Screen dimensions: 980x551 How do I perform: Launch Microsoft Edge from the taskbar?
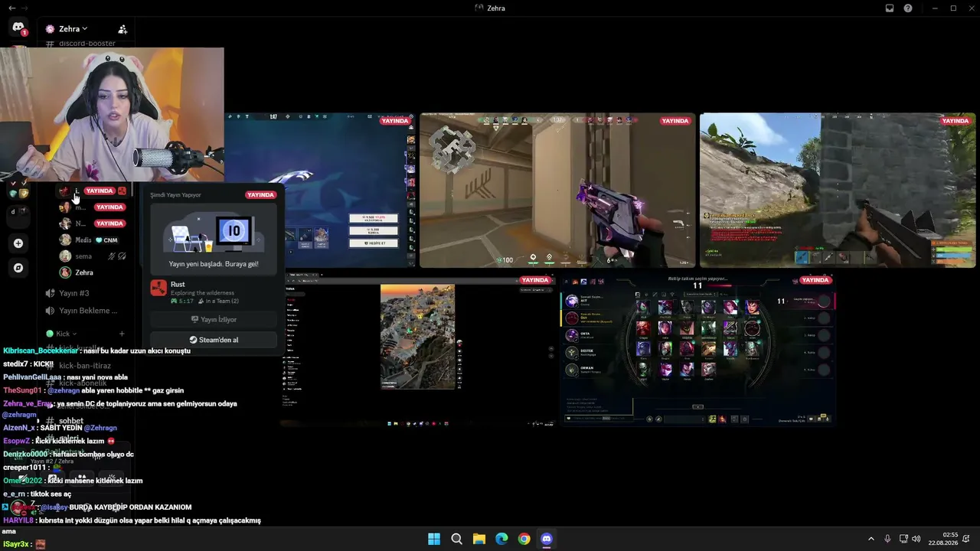501,539
